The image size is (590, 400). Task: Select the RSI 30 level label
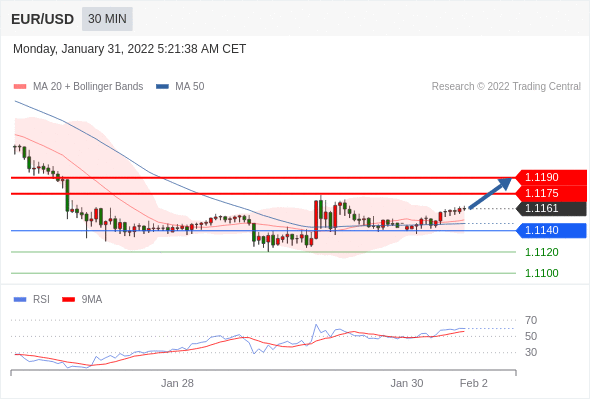531,353
